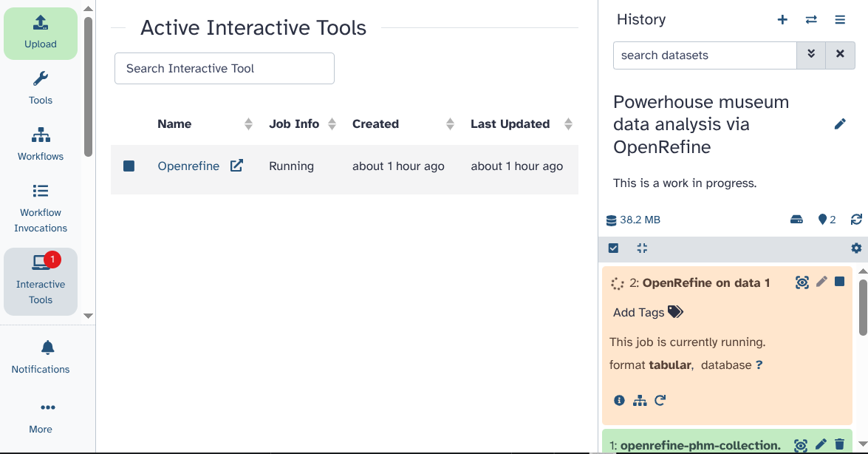Stop the Openrefine interactive tool row
The height and width of the screenshot is (454, 868).
point(129,166)
